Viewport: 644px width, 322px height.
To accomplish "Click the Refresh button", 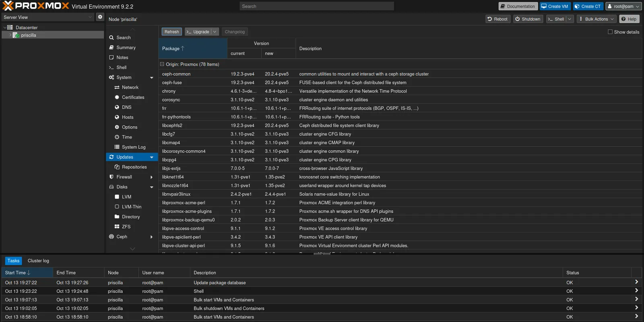I will [x=171, y=32].
